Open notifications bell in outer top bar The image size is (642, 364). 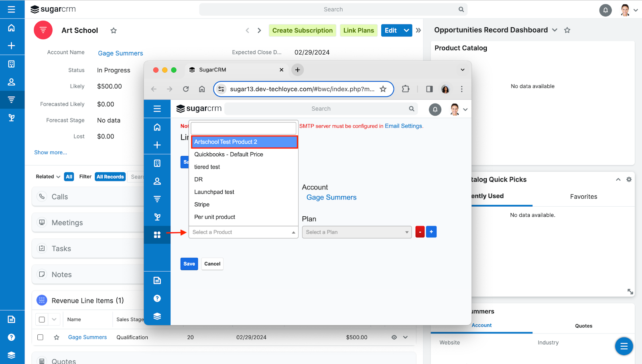[x=605, y=10]
